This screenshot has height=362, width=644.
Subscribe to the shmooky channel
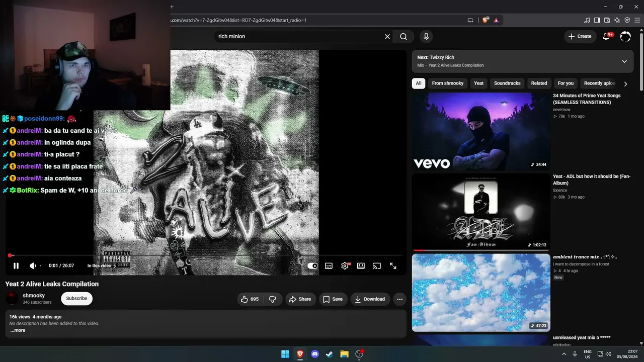coord(76,299)
